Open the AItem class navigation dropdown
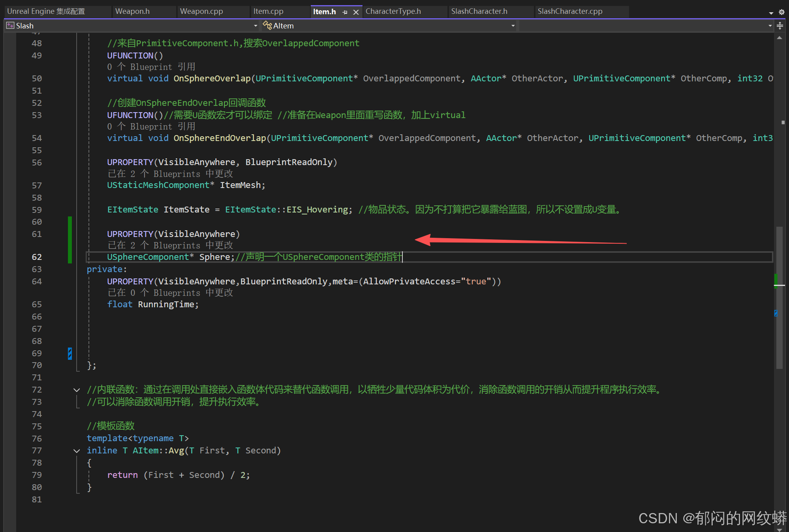 pyautogui.click(x=513, y=26)
